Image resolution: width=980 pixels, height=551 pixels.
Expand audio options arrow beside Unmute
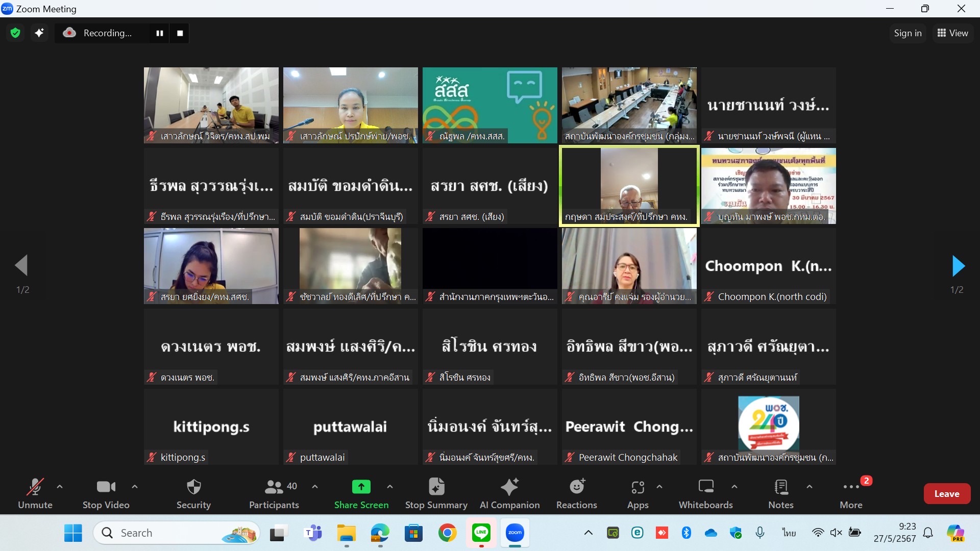(x=60, y=487)
